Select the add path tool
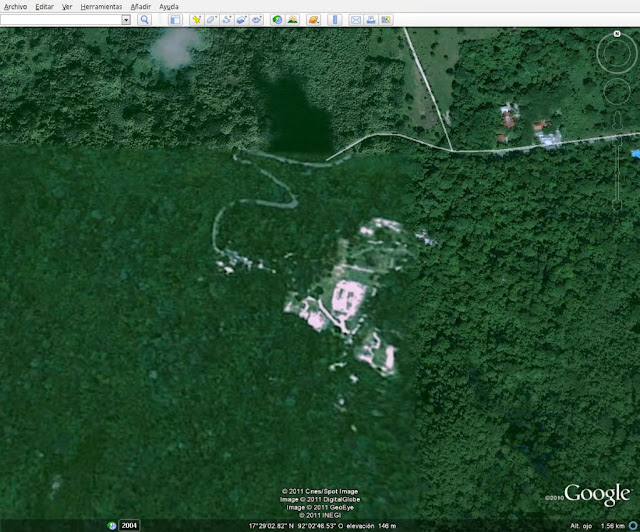Screen dimensions: 640x532 pyautogui.click(x=227, y=20)
